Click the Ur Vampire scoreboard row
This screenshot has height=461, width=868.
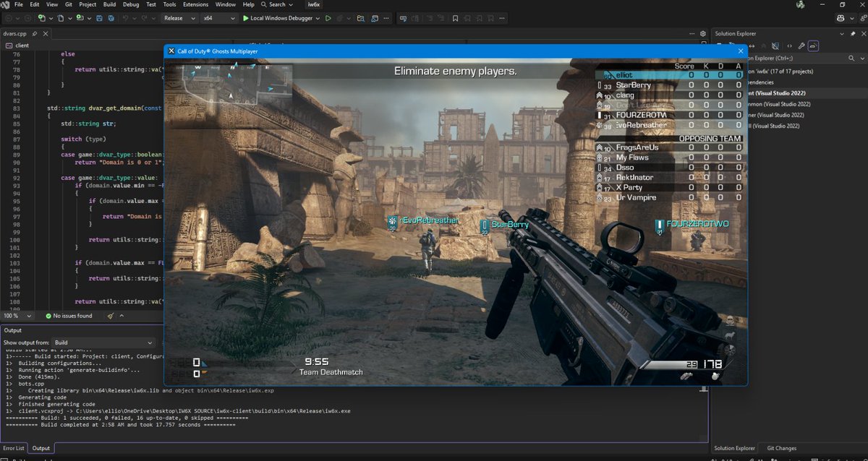tap(670, 197)
